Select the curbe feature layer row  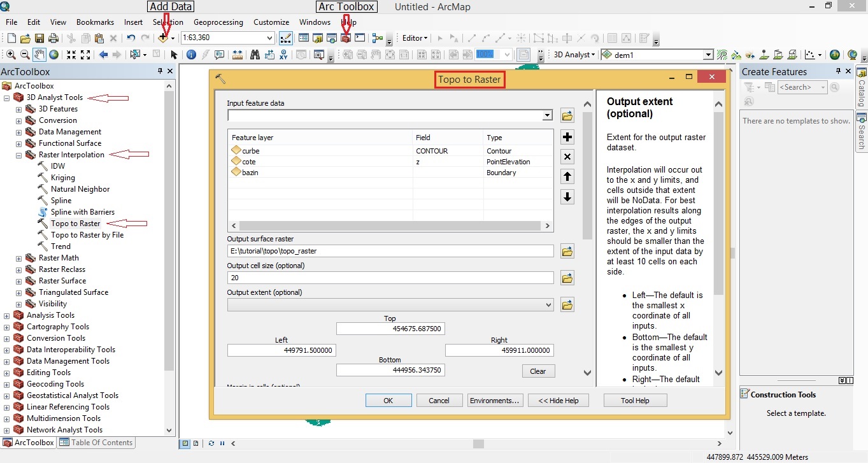pyautogui.click(x=390, y=151)
